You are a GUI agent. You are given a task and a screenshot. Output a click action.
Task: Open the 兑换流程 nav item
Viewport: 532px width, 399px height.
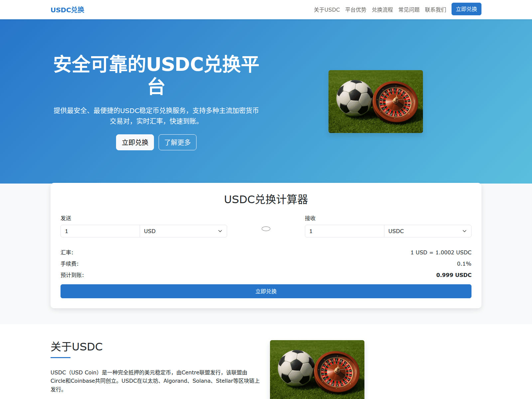(x=382, y=10)
